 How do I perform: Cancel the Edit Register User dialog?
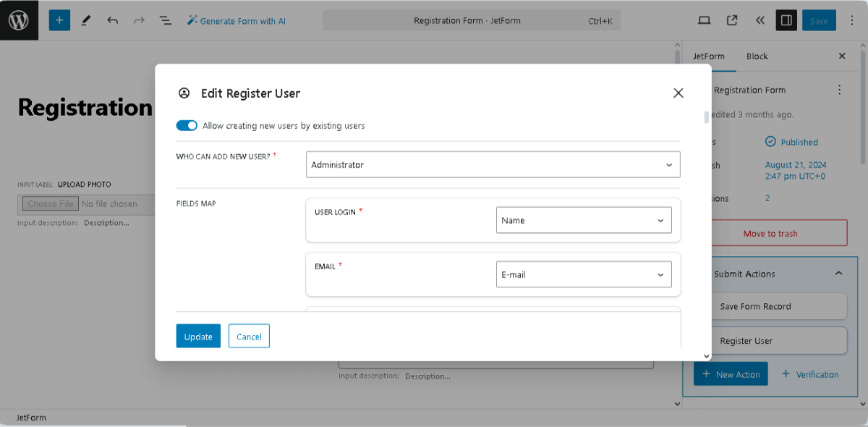249,336
